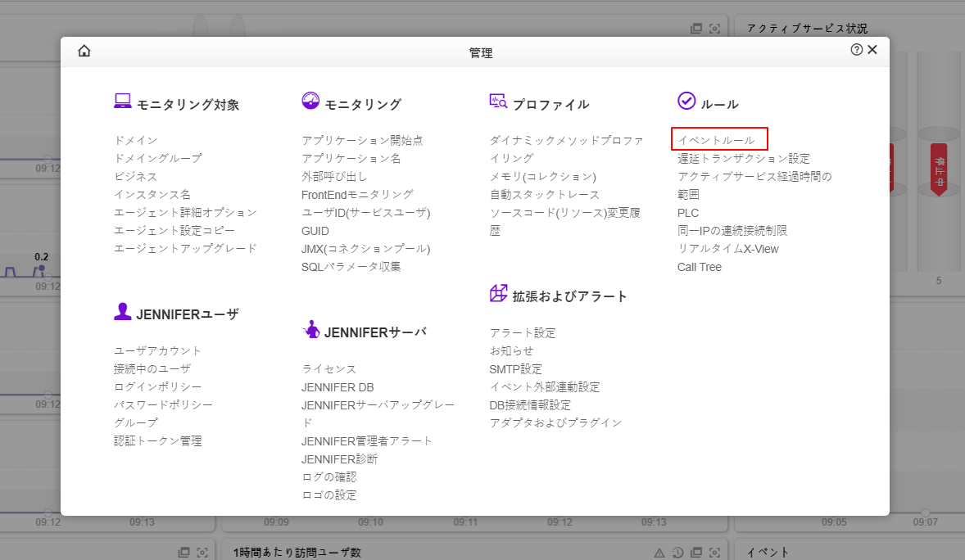The height and width of the screenshot is (560, 965).
Task: Open 遅延トランザクション設定 rule
Action: (743, 158)
